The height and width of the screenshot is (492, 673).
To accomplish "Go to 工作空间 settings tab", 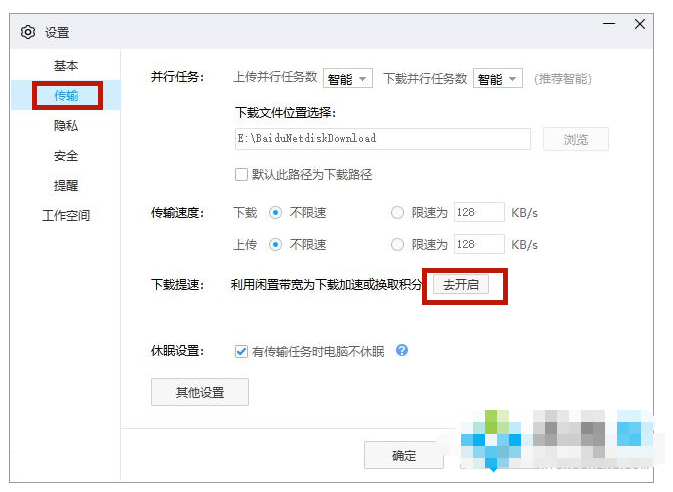I will click(x=66, y=215).
